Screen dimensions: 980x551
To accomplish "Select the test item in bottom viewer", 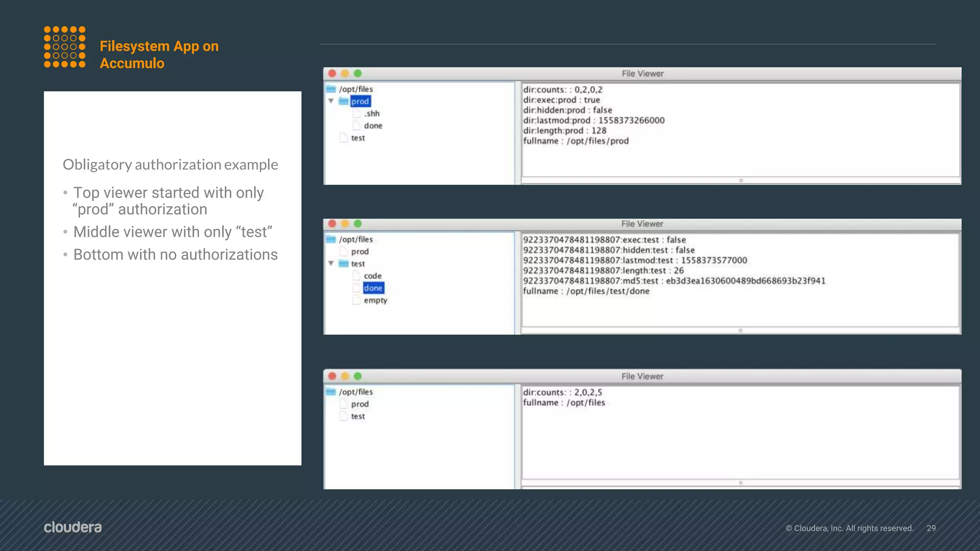I will pos(358,416).
